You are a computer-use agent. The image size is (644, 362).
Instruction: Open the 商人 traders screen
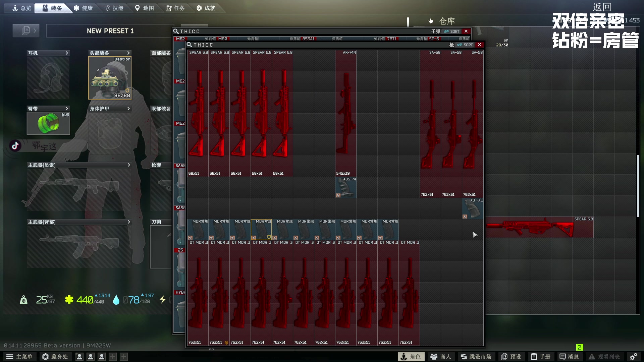[x=441, y=357]
